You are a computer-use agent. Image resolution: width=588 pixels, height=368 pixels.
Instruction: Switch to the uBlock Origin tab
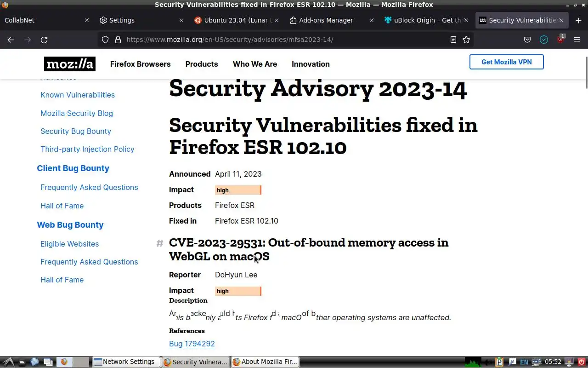[427, 20]
